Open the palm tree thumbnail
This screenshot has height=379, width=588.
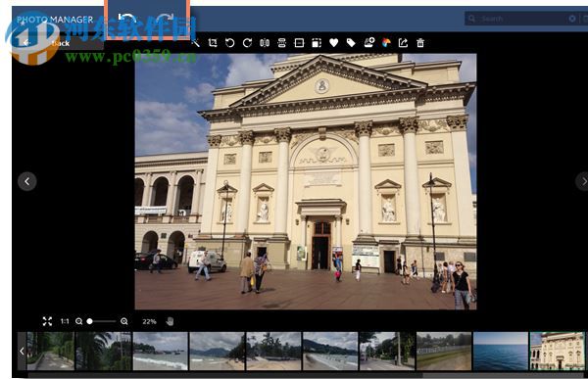pyautogui.click(x=104, y=352)
